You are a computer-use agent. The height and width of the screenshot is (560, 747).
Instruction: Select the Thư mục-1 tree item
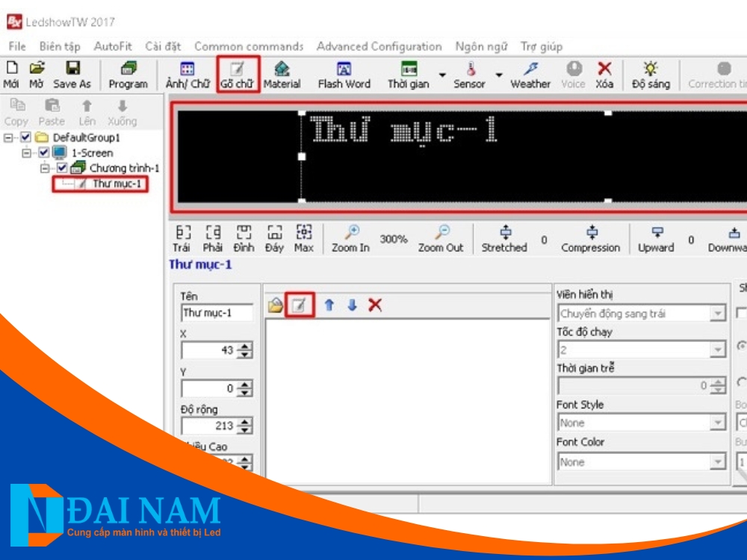(x=117, y=184)
